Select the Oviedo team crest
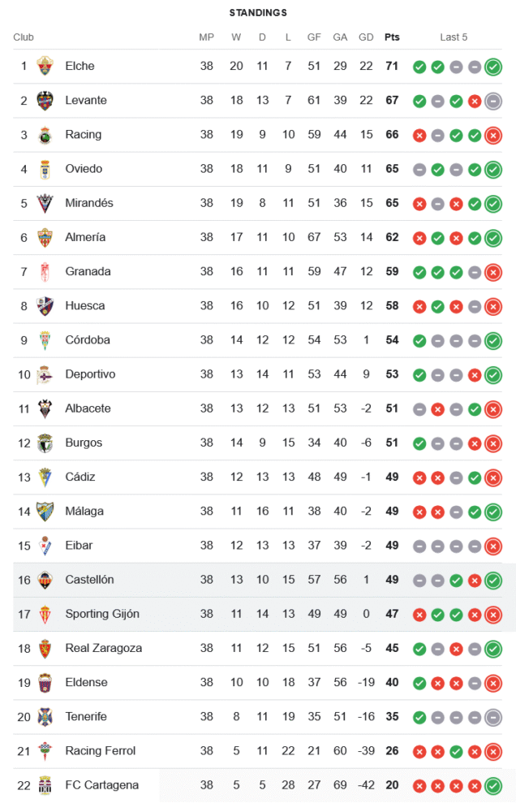The height and width of the screenshot is (812, 516). (x=45, y=169)
